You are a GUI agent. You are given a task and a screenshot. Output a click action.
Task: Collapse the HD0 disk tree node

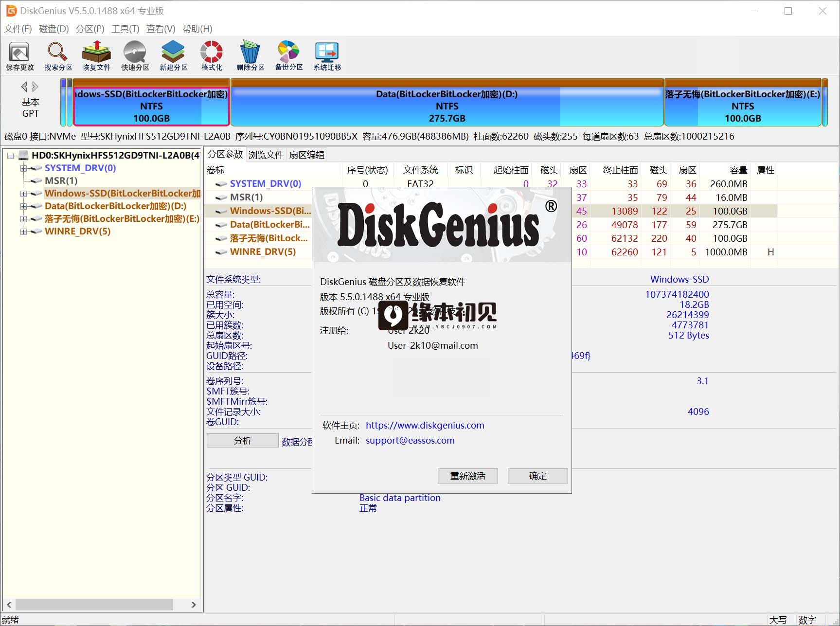tap(10, 156)
